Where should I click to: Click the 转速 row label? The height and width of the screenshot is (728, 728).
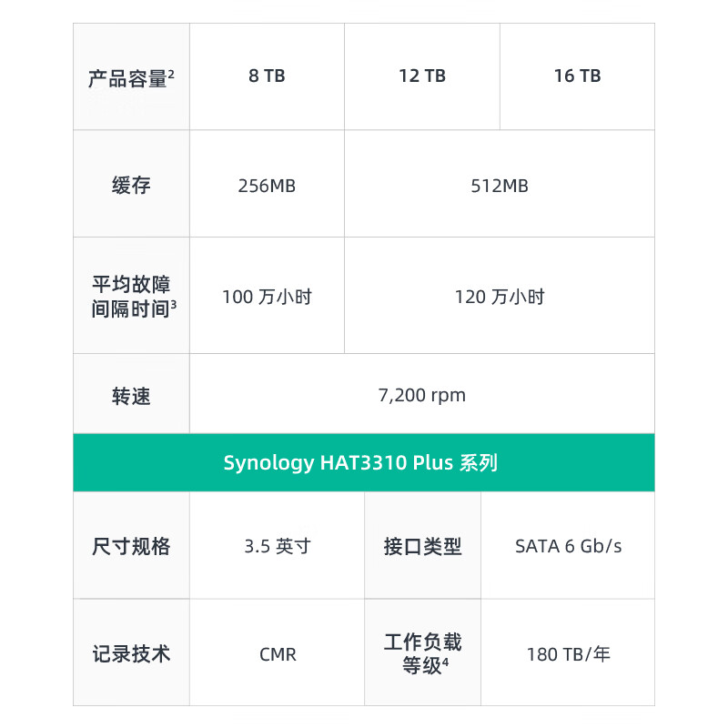point(131,396)
